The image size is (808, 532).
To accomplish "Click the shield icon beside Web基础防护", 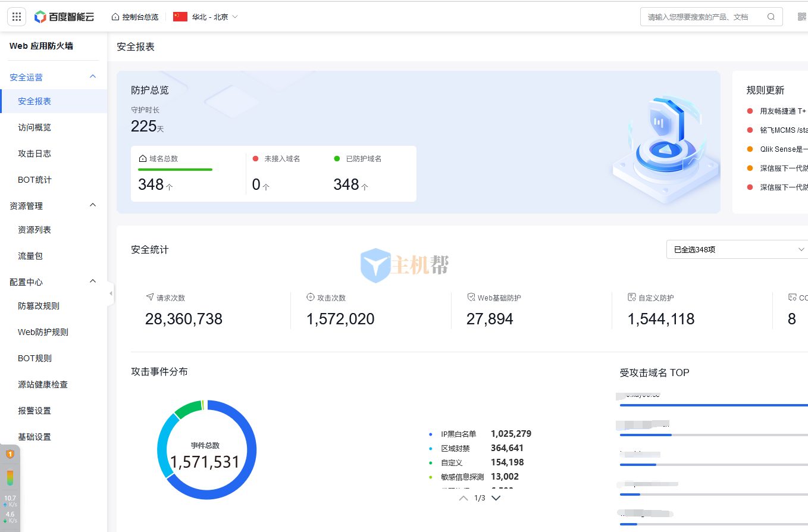I will coord(471,297).
